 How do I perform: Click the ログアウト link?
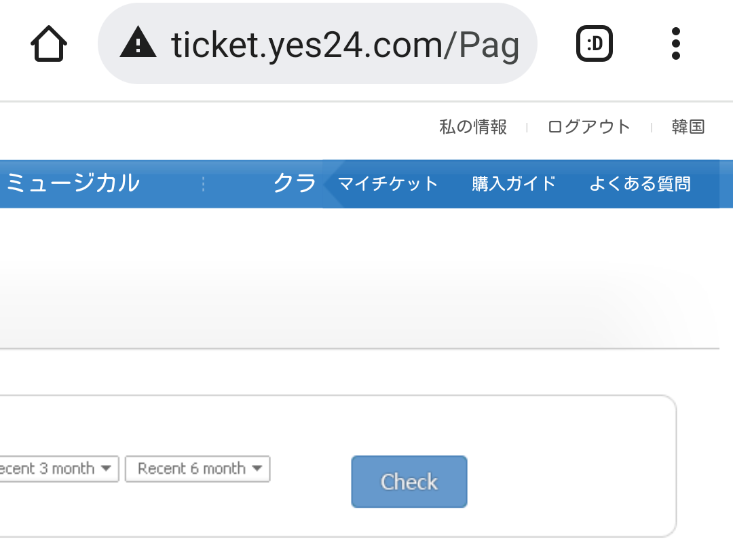point(589,127)
